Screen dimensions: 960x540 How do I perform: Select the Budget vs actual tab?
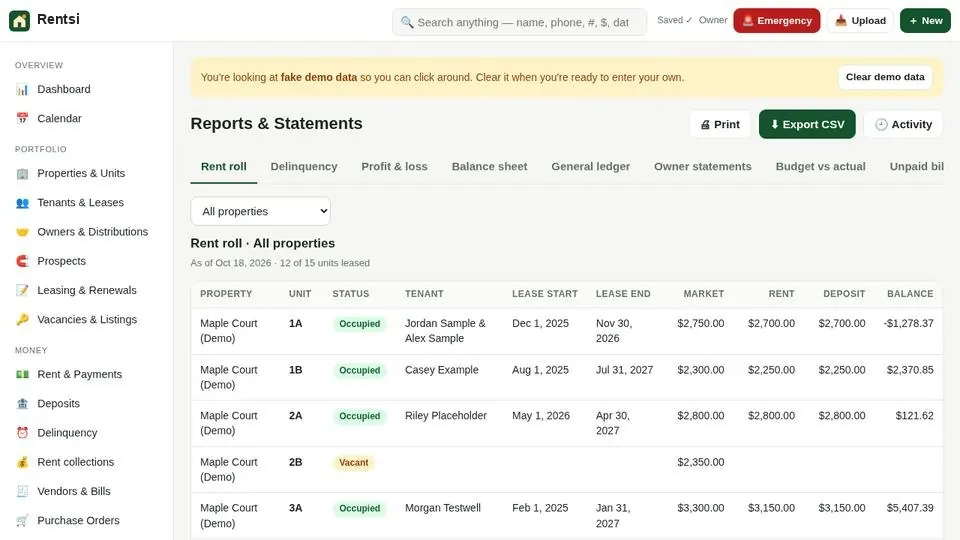click(x=820, y=167)
